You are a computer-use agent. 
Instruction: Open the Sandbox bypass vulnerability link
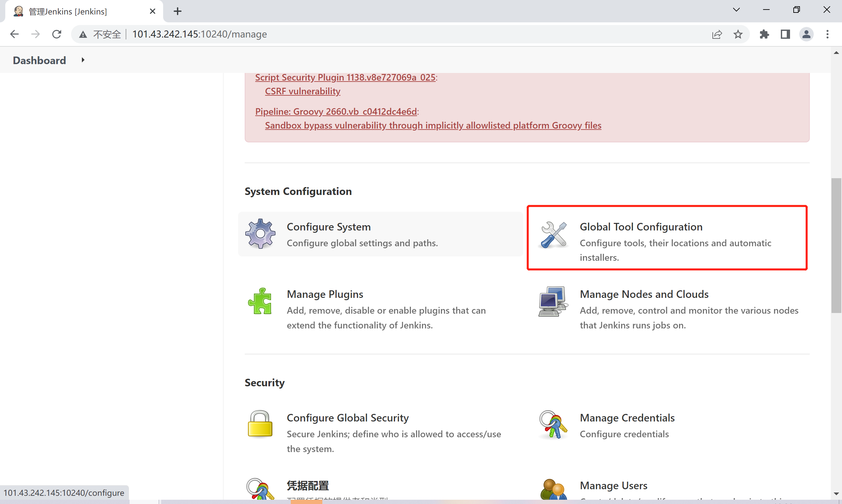pyautogui.click(x=433, y=125)
